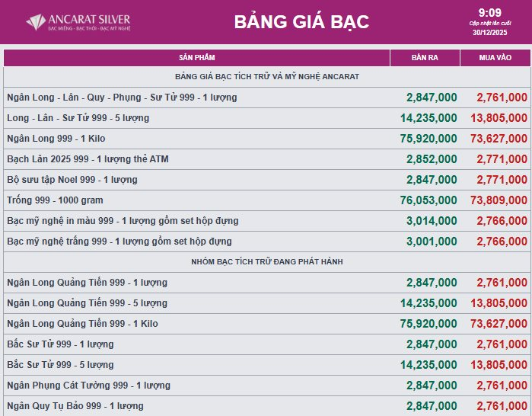
Task: Click the 30/12/2025 update date
Action: [489, 33]
